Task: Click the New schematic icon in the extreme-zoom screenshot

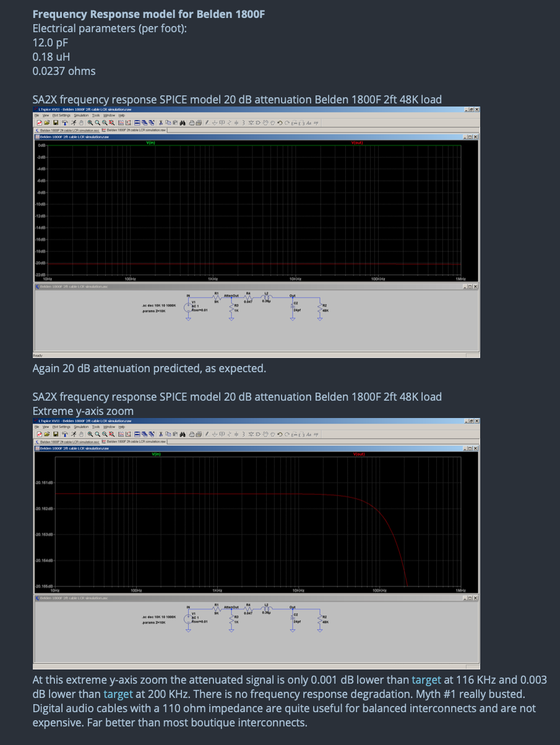Action: pos(39,435)
